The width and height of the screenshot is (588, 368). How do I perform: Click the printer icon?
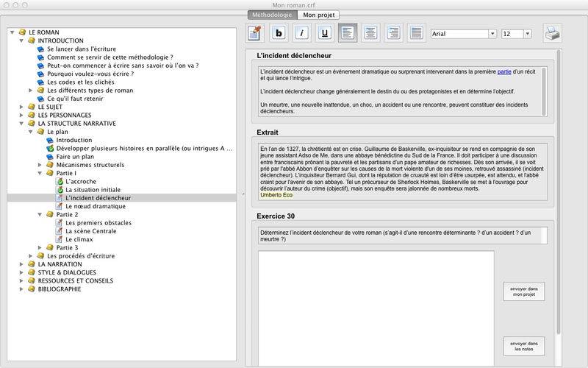tap(553, 33)
